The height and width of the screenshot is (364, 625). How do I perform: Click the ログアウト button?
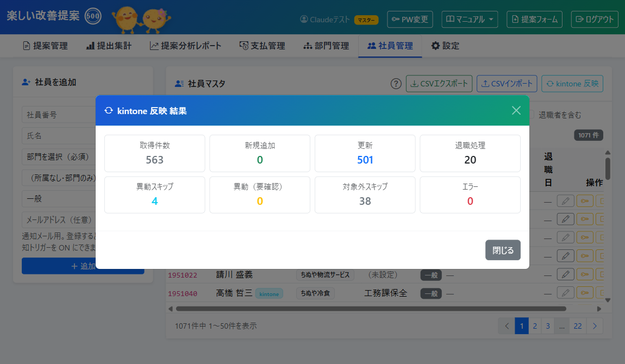pyautogui.click(x=595, y=19)
